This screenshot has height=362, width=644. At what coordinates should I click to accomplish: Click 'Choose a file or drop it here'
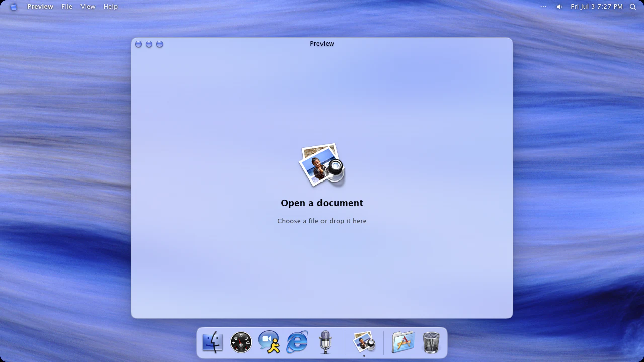[x=322, y=221]
